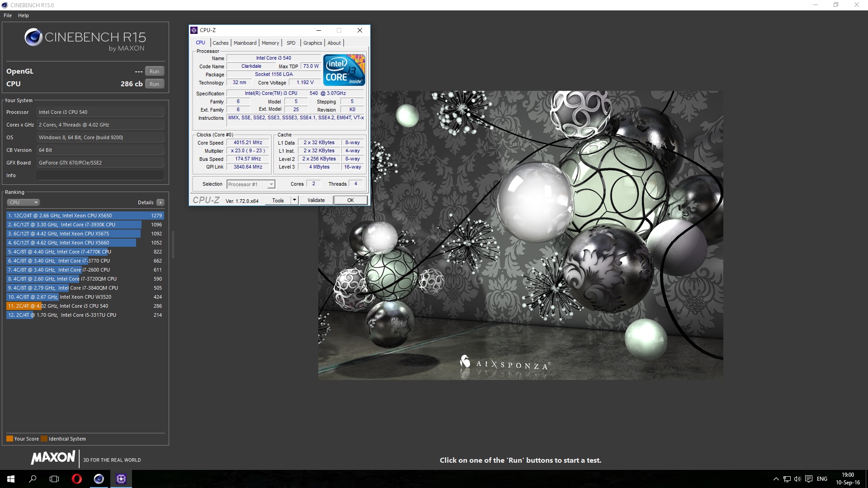
Task: Switch to the Memory tab
Action: [x=270, y=42]
